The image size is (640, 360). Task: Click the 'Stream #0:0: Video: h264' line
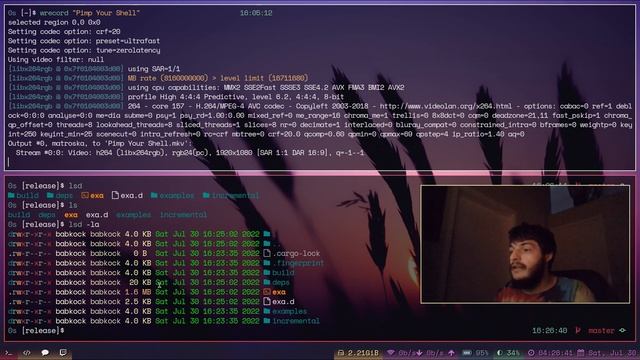click(x=190, y=153)
